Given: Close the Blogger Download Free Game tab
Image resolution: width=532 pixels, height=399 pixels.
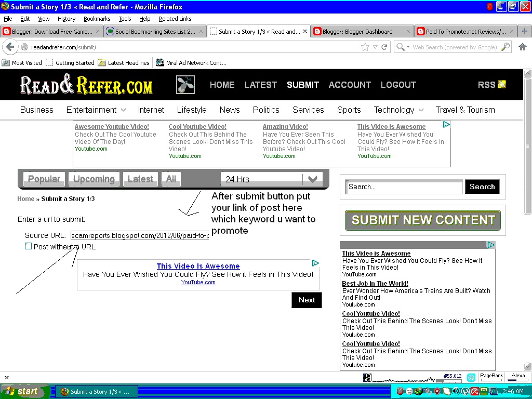Looking at the screenshot, I should [98, 31].
